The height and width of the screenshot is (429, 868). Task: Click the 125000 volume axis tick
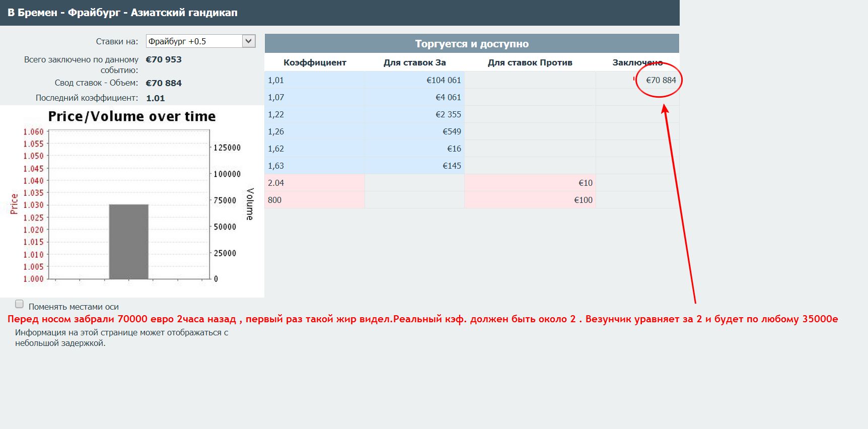[x=227, y=148]
